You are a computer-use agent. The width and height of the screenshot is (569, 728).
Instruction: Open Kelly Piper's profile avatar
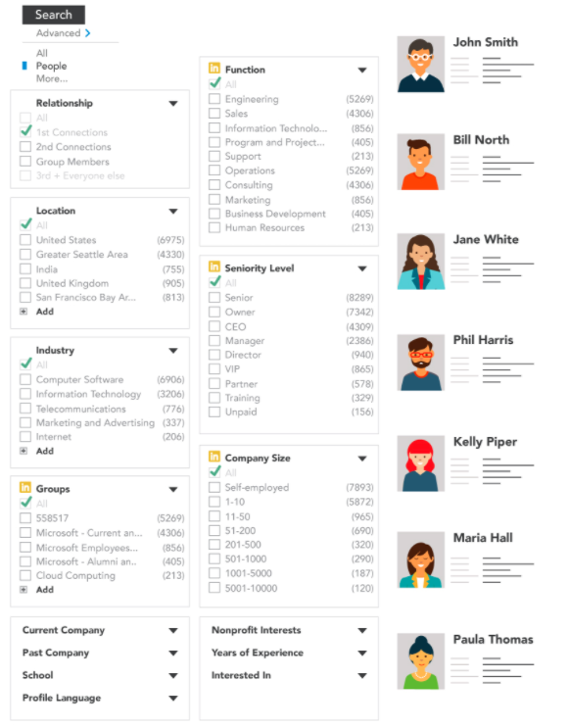420,463
